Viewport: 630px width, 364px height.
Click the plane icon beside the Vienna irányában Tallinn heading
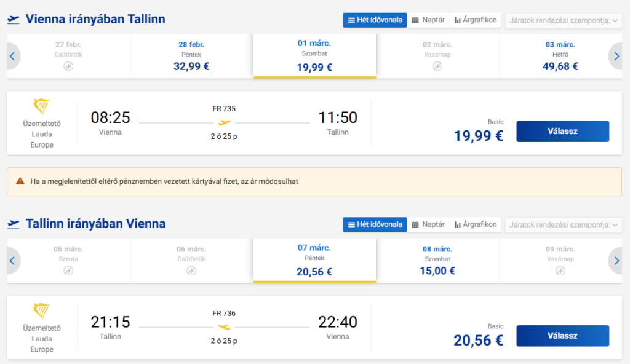click(x=14, y=19)
